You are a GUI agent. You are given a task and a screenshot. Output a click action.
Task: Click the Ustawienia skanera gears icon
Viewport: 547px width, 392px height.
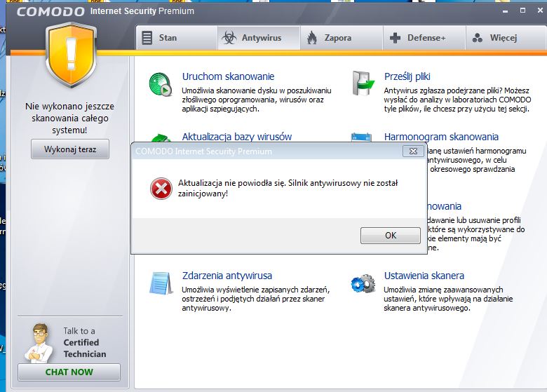point(363,284)
